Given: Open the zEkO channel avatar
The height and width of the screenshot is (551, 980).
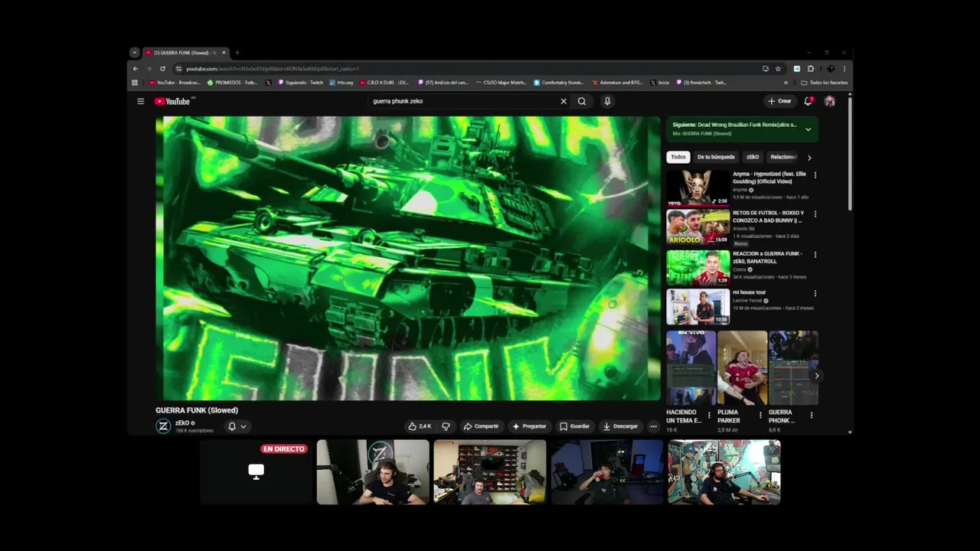Looking at the screenshot, I should 163,426.
